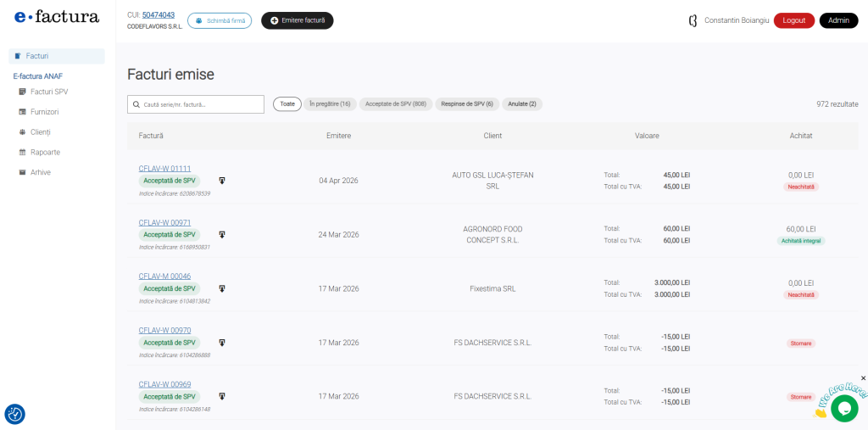
Task: Go to the Furnizori section
Action: click(44, 112)
